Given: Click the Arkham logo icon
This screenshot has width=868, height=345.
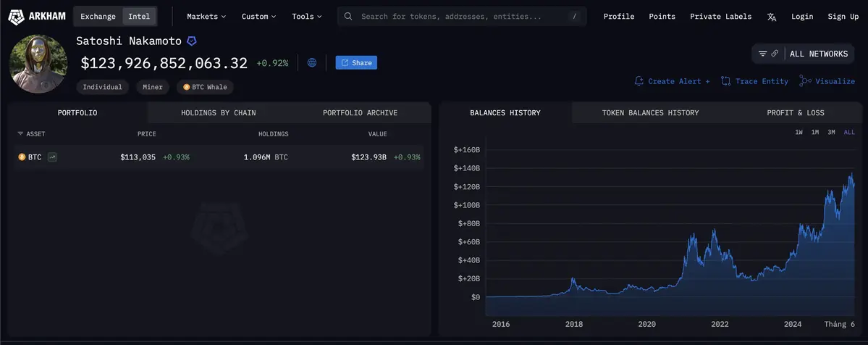Looking at the screenshot, I should click(16, 16).
